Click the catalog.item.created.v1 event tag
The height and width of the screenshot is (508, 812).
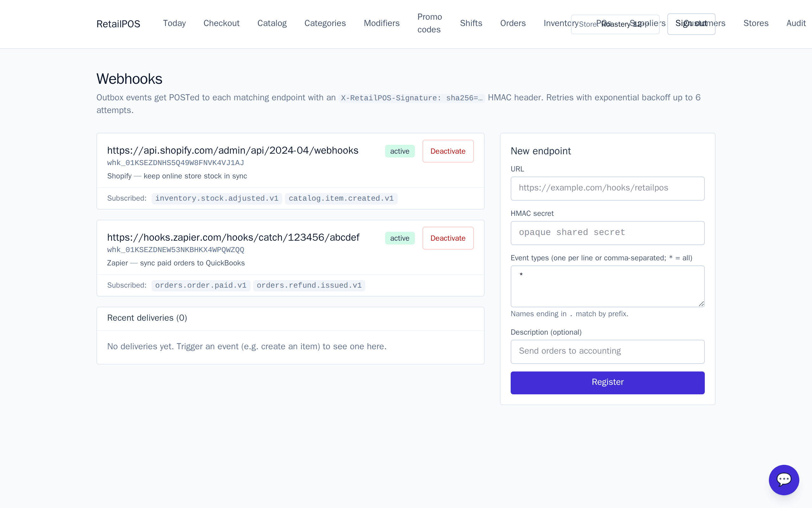pos(341,198)
